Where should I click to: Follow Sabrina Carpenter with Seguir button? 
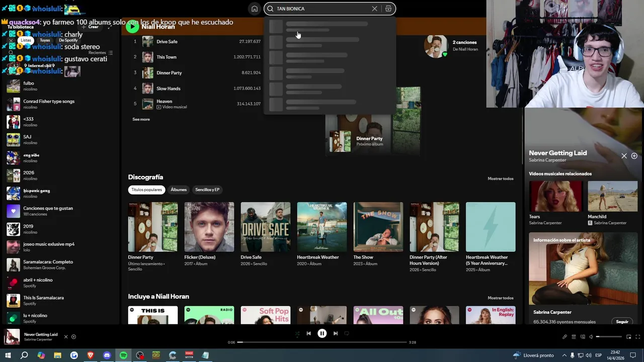pos(622,322)
